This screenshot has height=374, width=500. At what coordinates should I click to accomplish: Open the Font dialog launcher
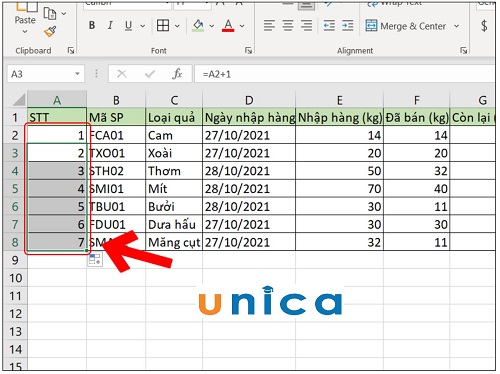(x=248, y=50)
